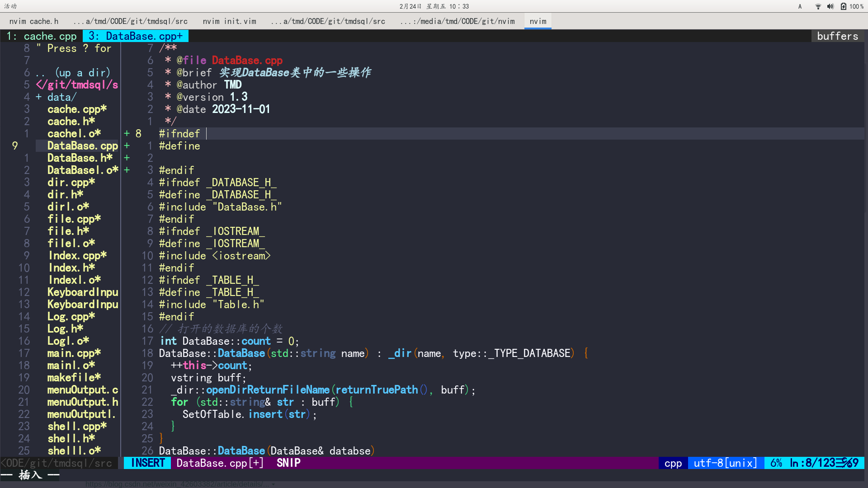Click the INSERT mode indicator

[147, 463]
